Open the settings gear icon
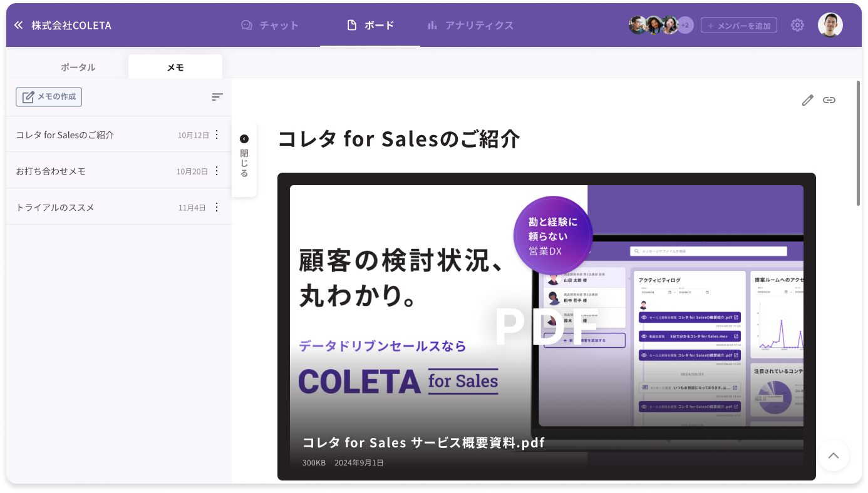 click(797, 25)
